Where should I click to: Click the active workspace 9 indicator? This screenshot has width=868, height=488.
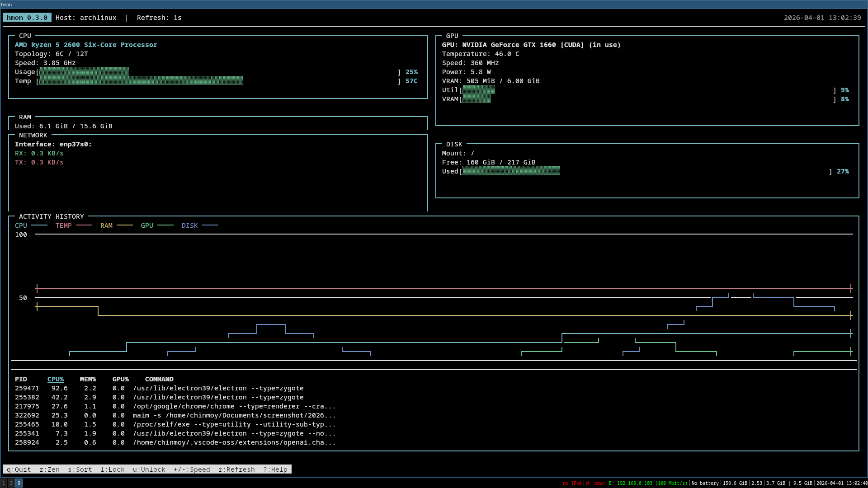pyautogui.click(x=19, y=483)
